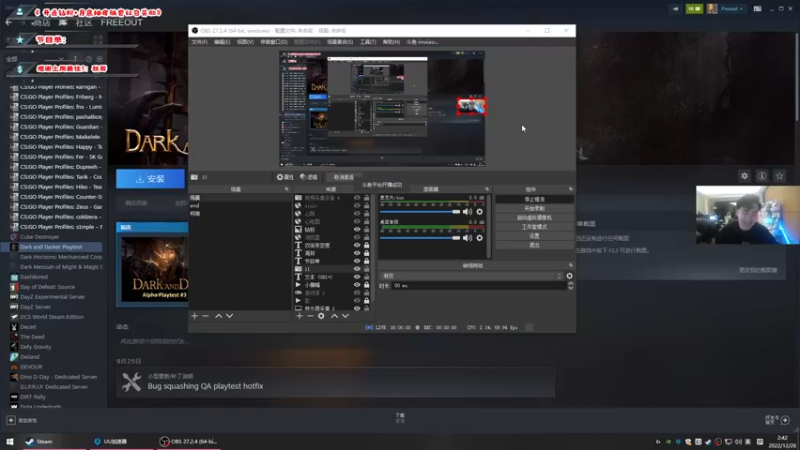
Task: Open OBS 视图(V) menu
Action: pyautogui.click(x=245, y=42)
